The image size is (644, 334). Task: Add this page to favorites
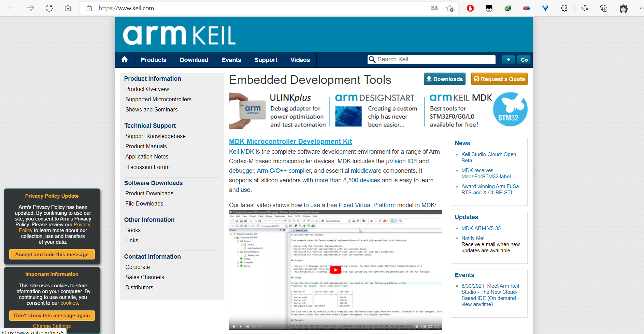pyautogui.click(x=450, y=8)
